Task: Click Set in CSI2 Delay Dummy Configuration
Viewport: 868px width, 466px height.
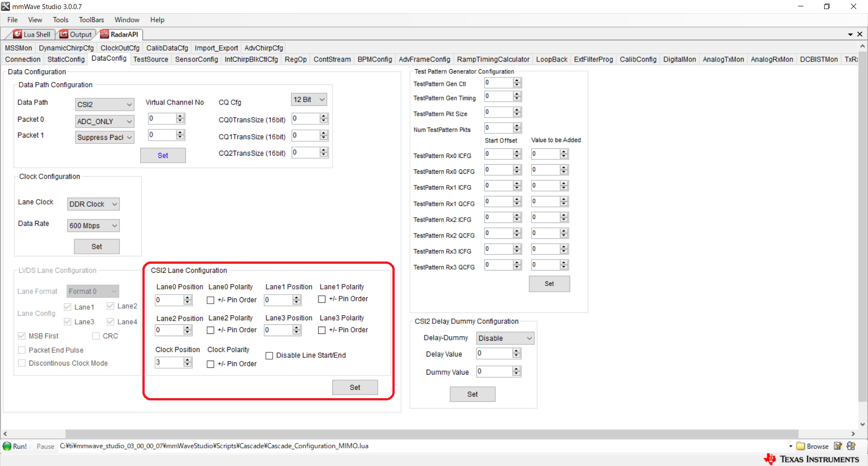Action: [x=472, y=394]
